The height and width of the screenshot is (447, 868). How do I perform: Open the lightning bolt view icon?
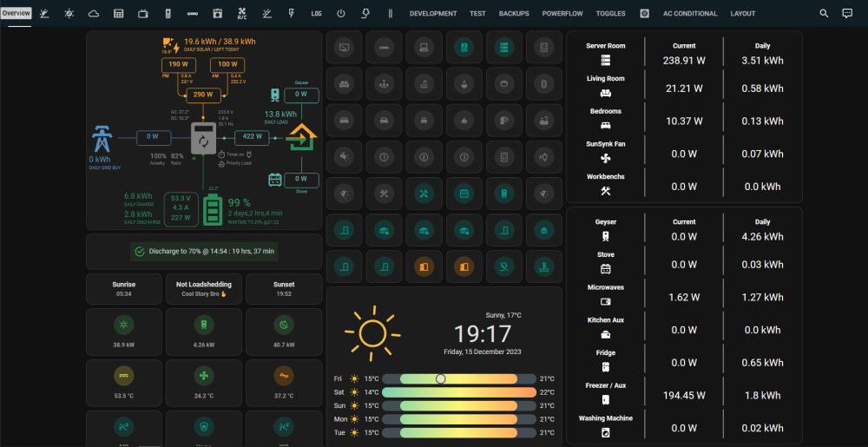(292, 13)
